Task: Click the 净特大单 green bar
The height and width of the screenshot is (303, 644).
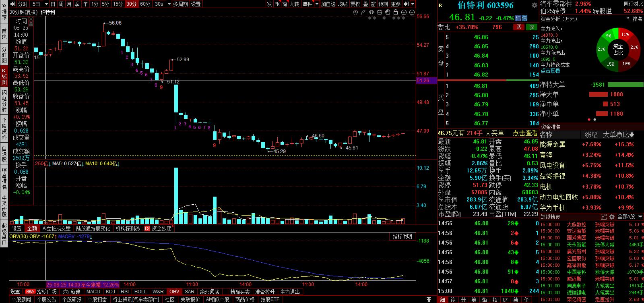Action: tap(625, 85)
